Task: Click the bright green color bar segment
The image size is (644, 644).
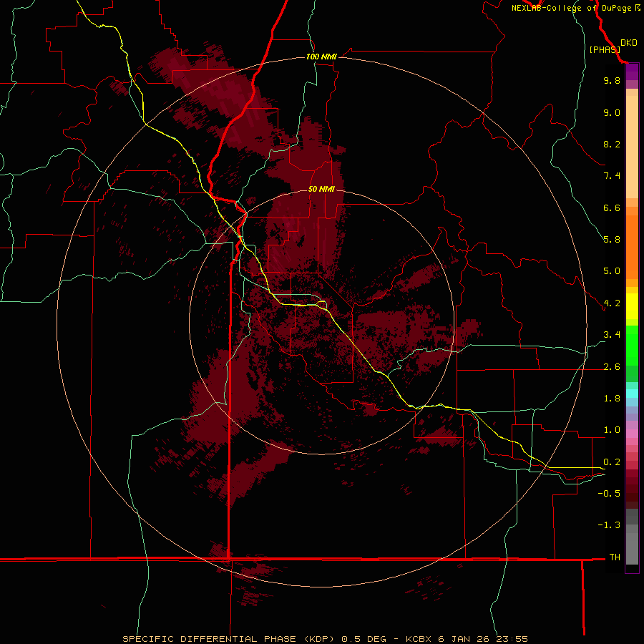Action: pyautogui.click(x=632, y=345)
